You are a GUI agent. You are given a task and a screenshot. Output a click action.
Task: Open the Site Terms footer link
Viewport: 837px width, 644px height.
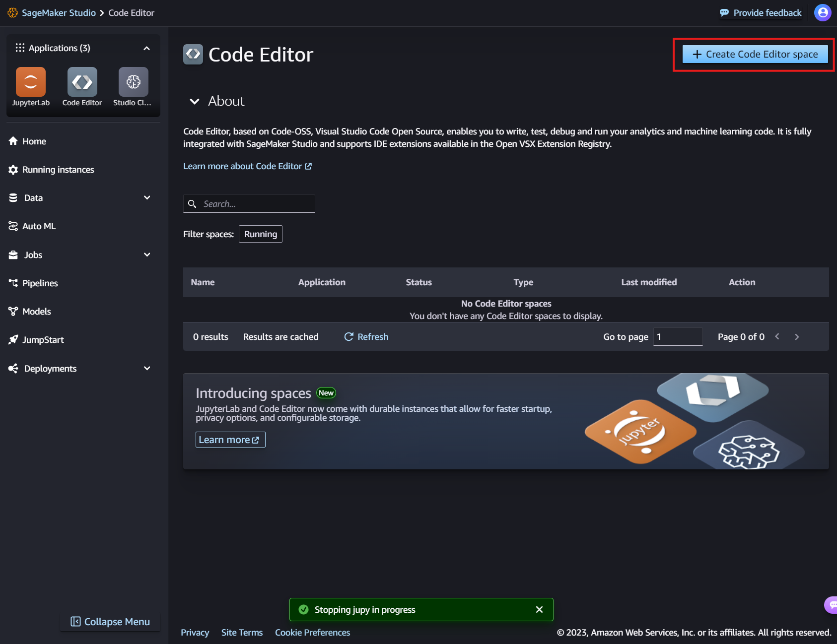(x=242, y=633)
